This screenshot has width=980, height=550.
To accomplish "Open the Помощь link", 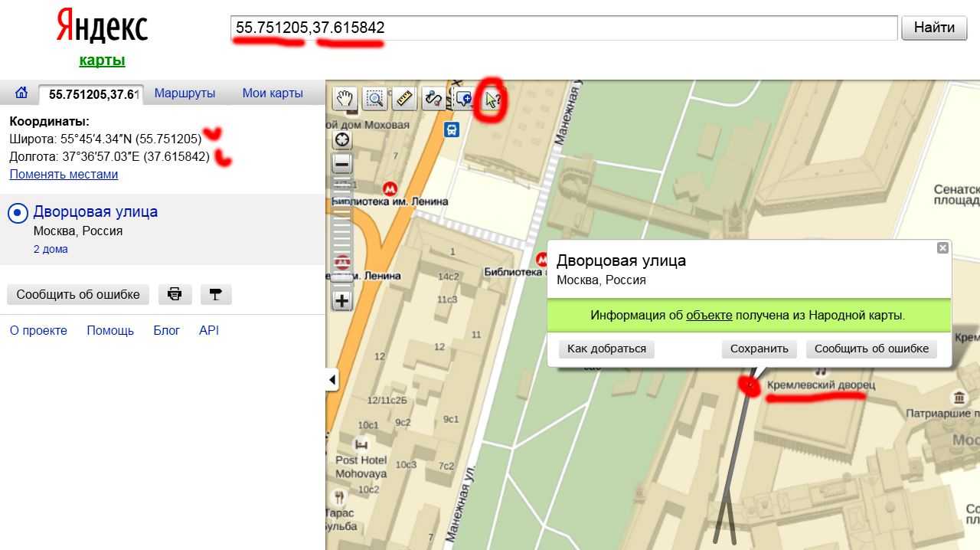I will point(110,331).
